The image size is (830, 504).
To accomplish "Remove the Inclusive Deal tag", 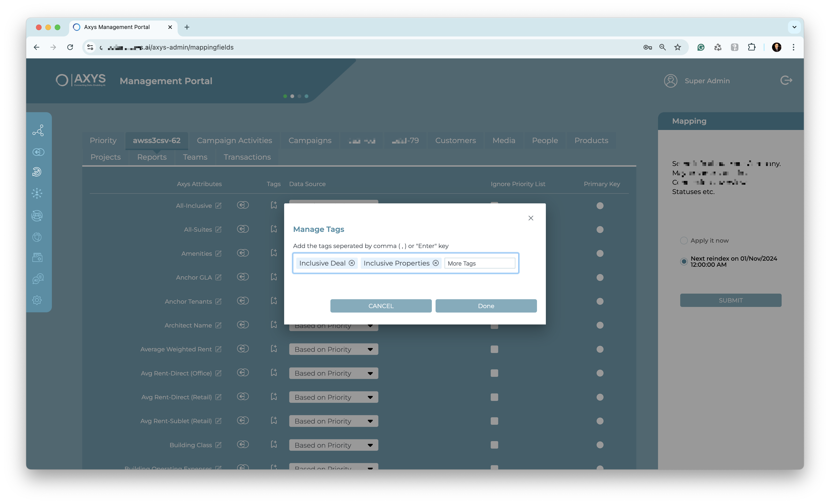I will [x=352, y=263].
